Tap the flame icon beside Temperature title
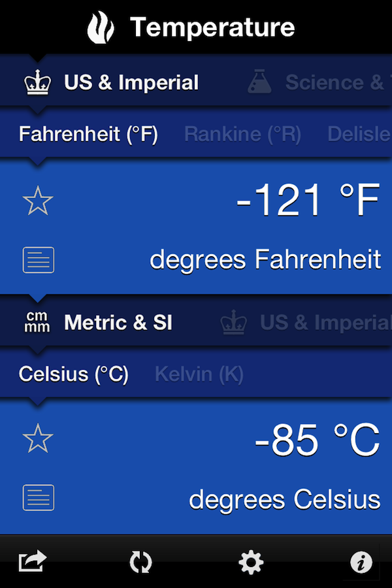This screenshot has width=392, height=588. click(101, 28)
